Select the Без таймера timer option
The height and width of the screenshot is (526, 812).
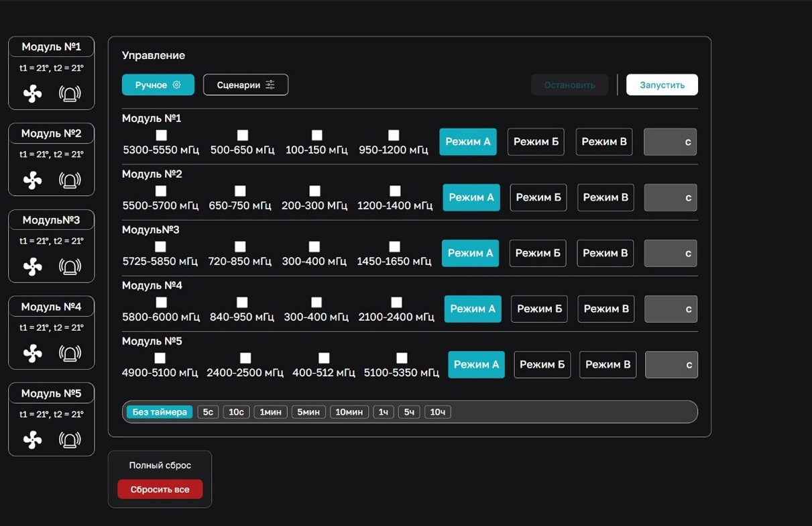(160, 412)
